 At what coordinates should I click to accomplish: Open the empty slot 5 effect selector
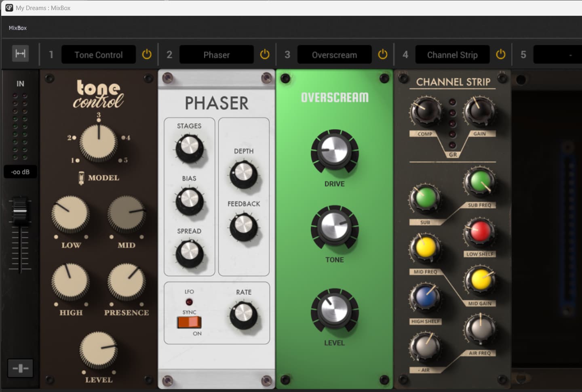point(558,55)
